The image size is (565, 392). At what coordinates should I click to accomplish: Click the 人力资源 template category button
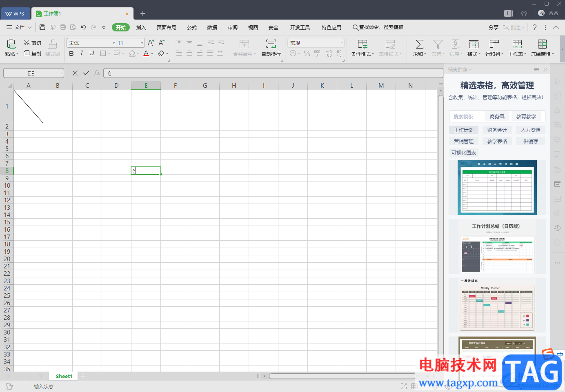(531, 130)
